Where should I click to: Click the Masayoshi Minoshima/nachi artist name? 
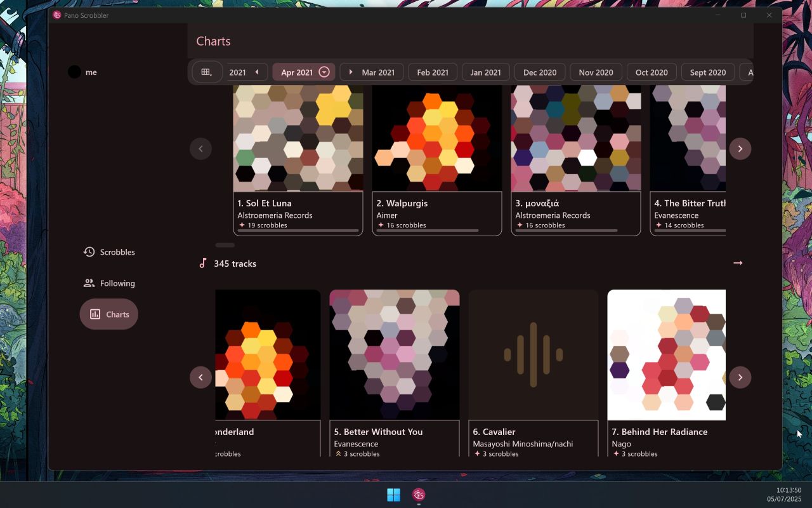[523, 444]
